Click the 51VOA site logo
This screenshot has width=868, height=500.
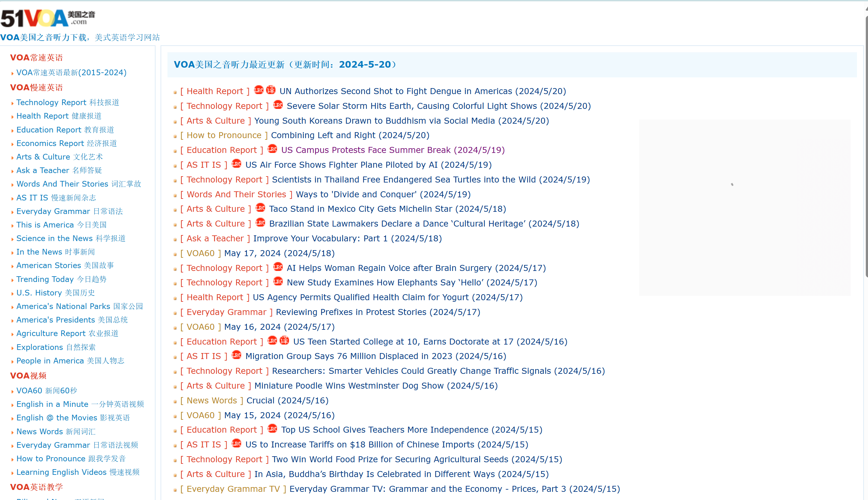tap(48, 18)
